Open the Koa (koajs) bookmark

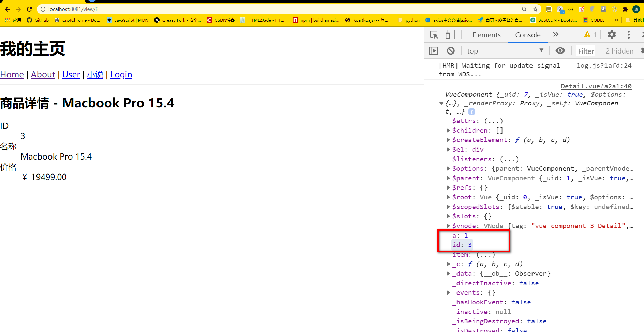pyautogui.click(x=366, y=20)
